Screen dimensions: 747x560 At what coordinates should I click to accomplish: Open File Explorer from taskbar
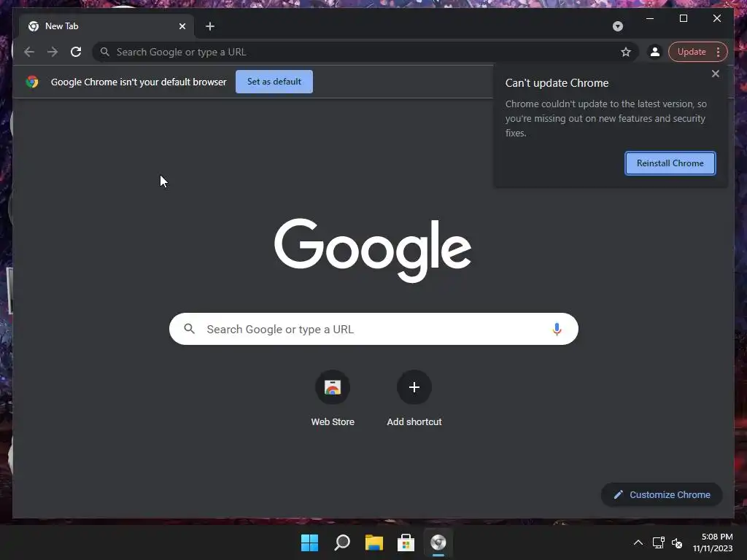(374, 542)
